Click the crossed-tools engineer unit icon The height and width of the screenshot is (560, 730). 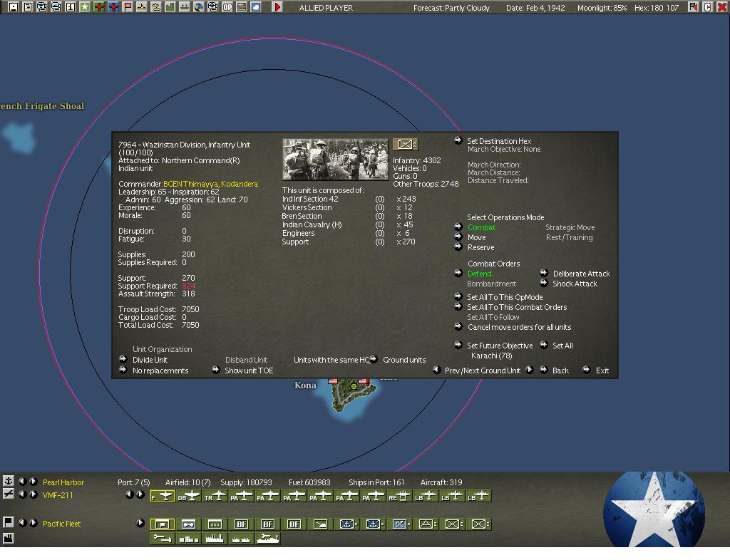[x=401, y=524]
